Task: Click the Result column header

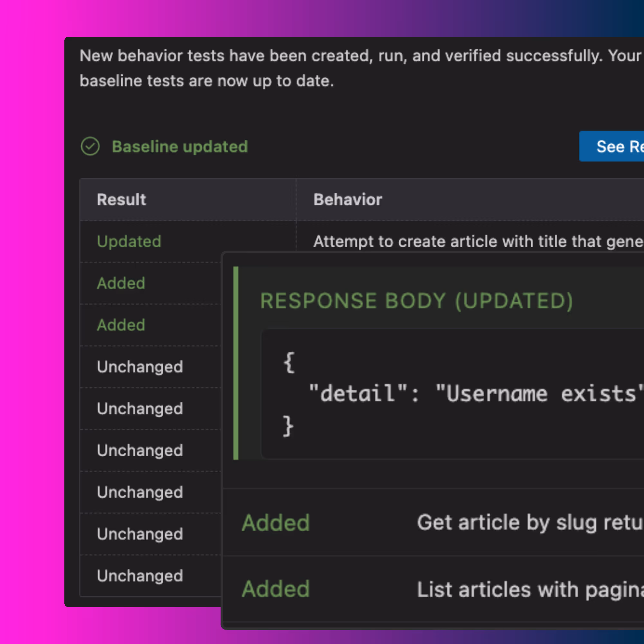Action: 121,199
